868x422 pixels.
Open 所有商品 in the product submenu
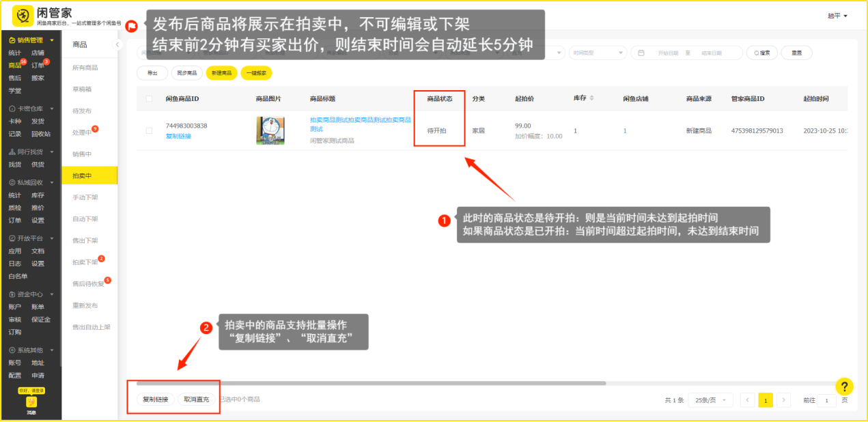pos(85,67)
